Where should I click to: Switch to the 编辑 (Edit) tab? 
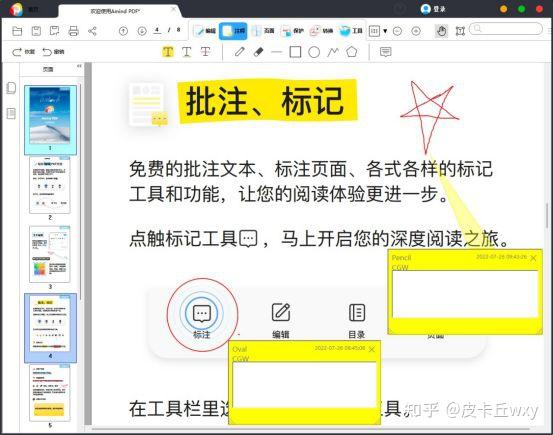click(205, 31)
